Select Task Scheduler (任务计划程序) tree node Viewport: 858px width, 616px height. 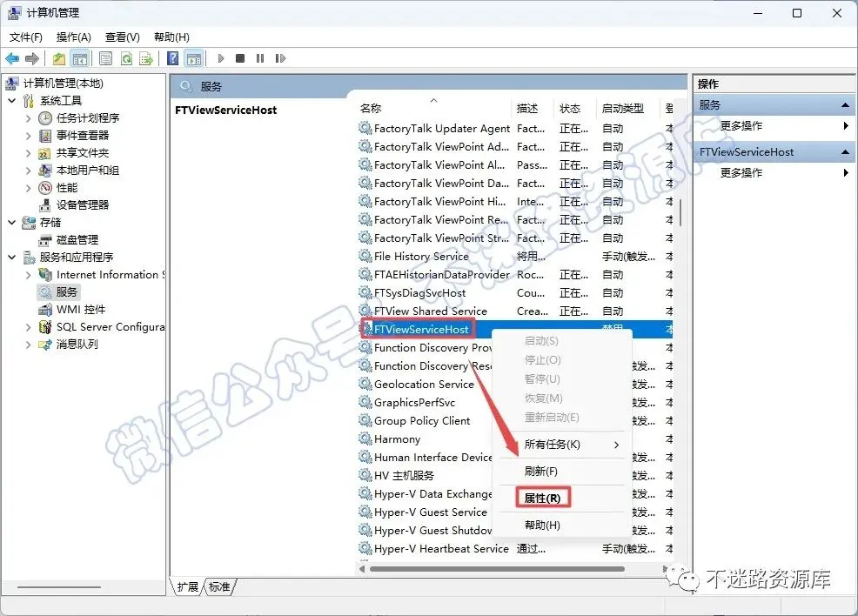pos(88,117)
